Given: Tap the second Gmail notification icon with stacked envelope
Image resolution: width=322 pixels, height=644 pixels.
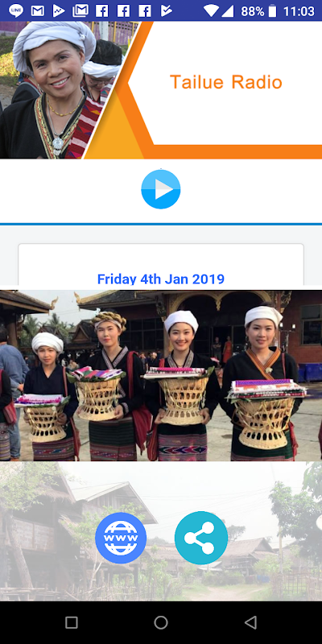Looking at the screenshot, I should [80, 10].
